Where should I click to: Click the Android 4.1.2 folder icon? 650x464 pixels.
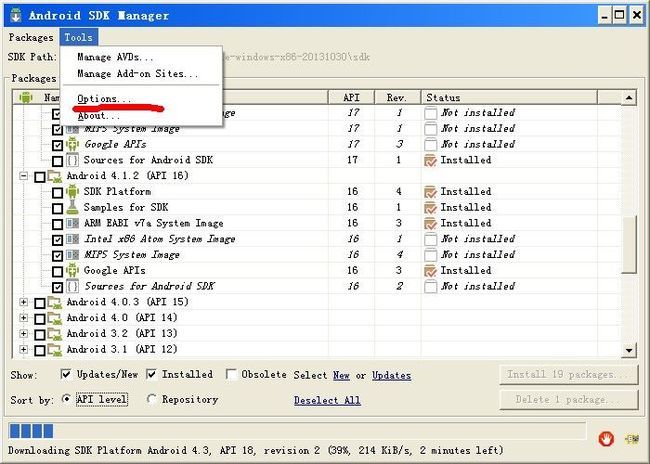[x=55, y=176]
